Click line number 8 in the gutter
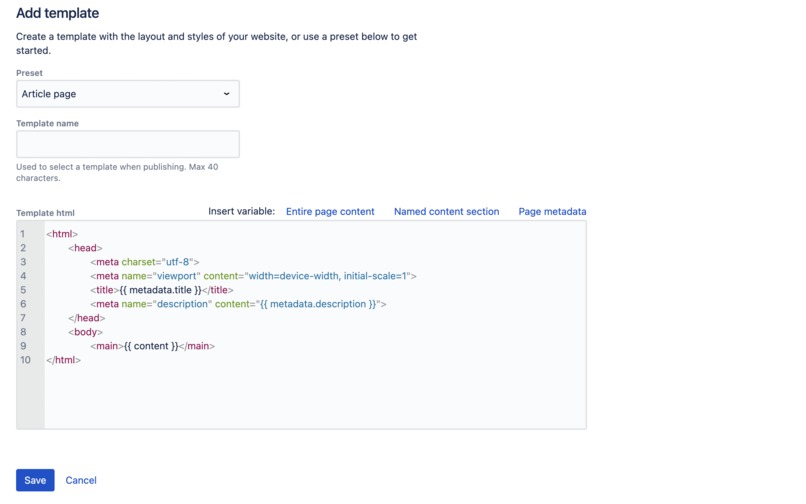The height and width of the screenshot is (504, 806). point(23,332)
